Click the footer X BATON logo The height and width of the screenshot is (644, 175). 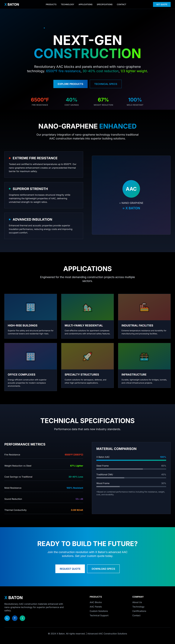[13, 598]
